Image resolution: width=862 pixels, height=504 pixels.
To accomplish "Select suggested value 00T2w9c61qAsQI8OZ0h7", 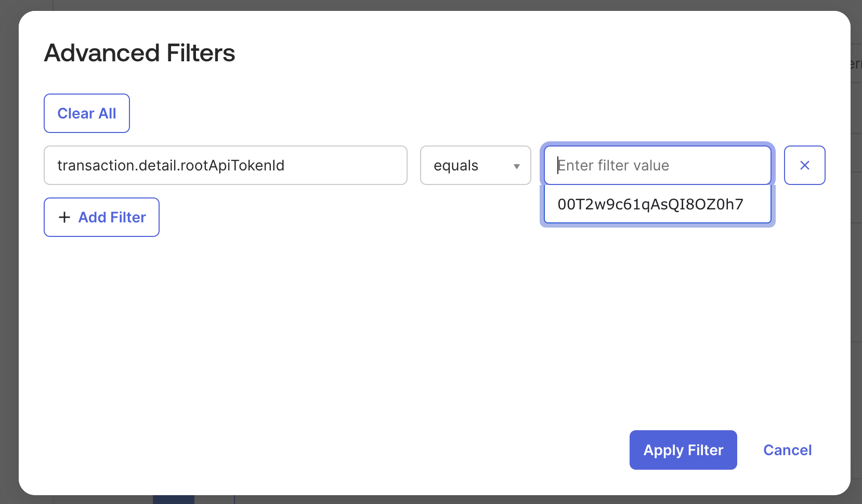I will tap(650, 204).
